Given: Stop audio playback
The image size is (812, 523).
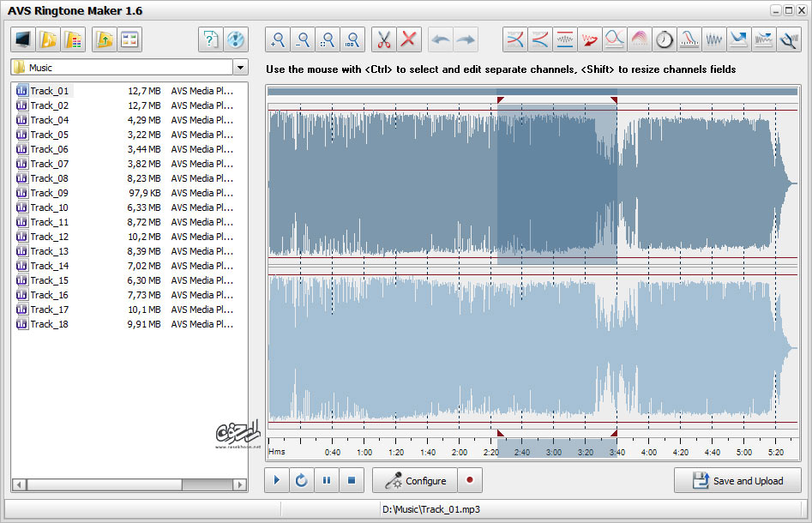Looking at the screenshot, I should tap(352, 480).
